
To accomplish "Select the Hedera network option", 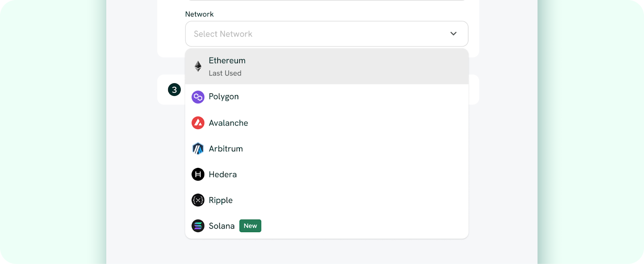I will click(327, 174).
